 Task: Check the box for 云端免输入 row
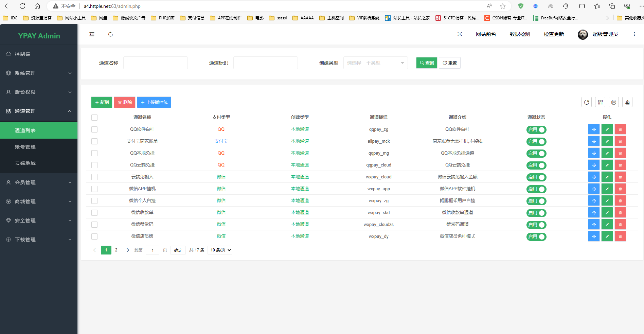point(94,177)
